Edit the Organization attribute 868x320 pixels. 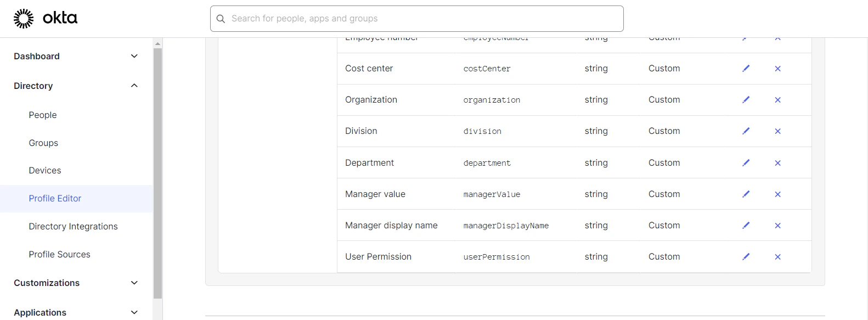click(x=746, y=100)
